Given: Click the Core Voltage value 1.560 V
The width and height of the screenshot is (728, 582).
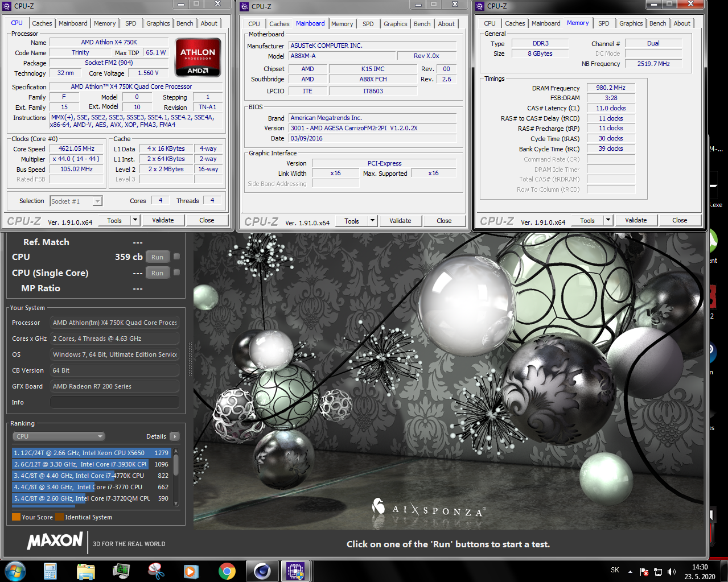Looking at the screenshot, I should pyautogui.click(x=148, y=73).
